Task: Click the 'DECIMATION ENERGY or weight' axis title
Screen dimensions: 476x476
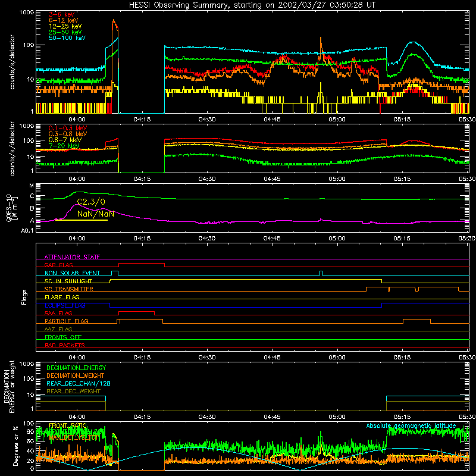Action: point(9,386)
